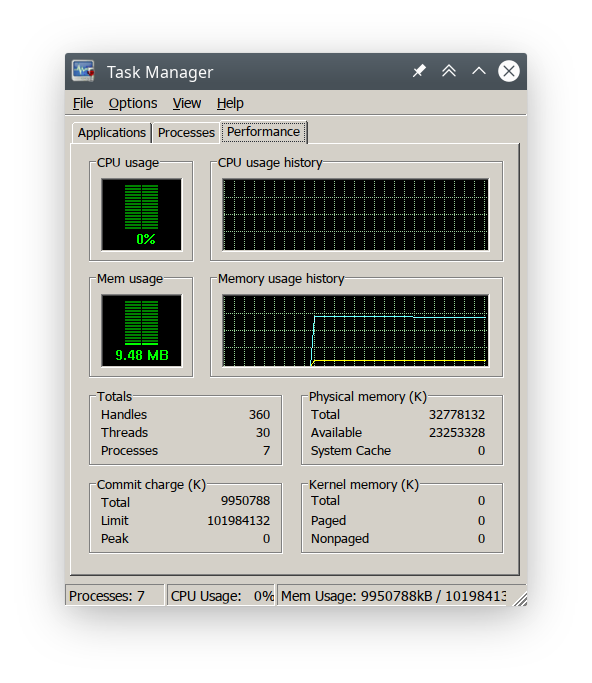The width and height of the screenshot is (592, 683).
Task: Open the File menu
Action: [x=83, y=103]
